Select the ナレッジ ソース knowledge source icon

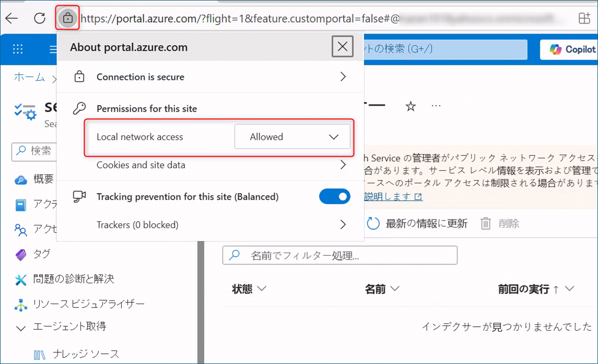40,354
